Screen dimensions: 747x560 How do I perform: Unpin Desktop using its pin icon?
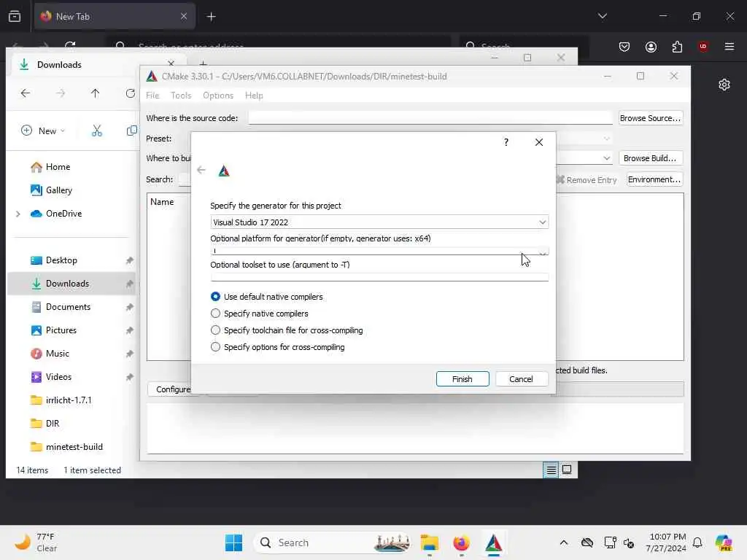(x=130, y=260)
